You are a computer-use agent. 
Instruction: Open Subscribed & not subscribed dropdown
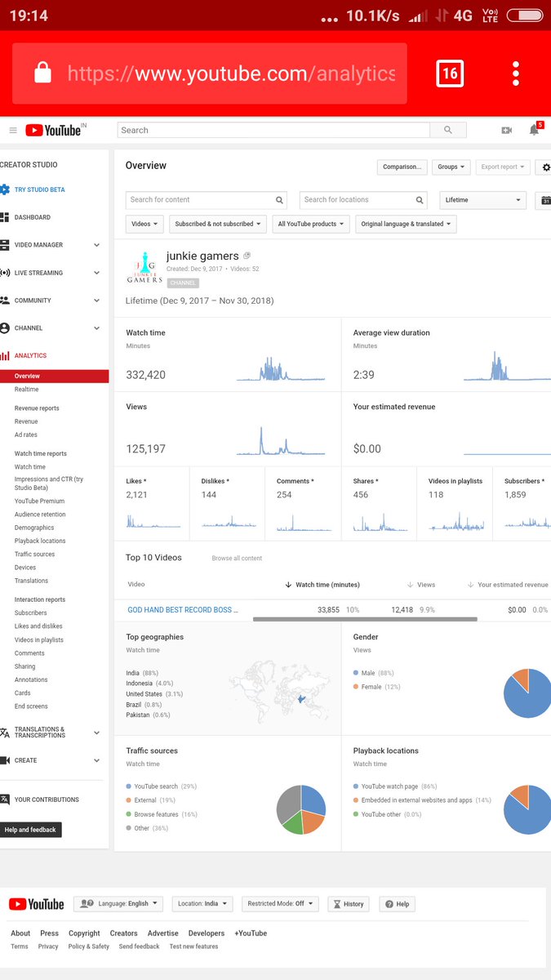click(218, 224)
